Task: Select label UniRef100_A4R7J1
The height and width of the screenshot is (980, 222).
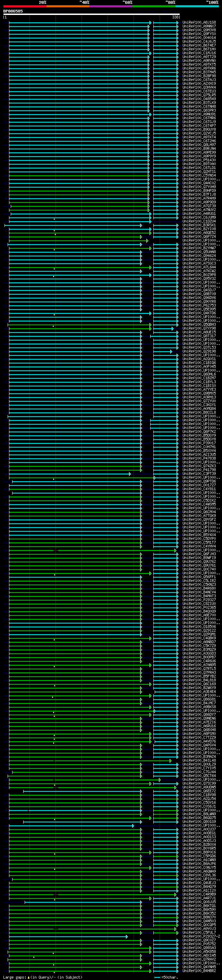Action: pos(199,898)
